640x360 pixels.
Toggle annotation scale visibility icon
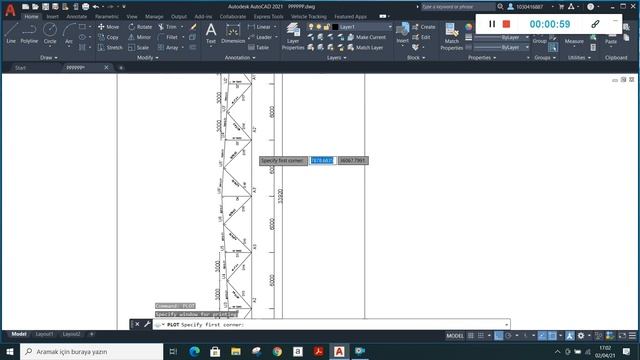(x=570, y=336)
